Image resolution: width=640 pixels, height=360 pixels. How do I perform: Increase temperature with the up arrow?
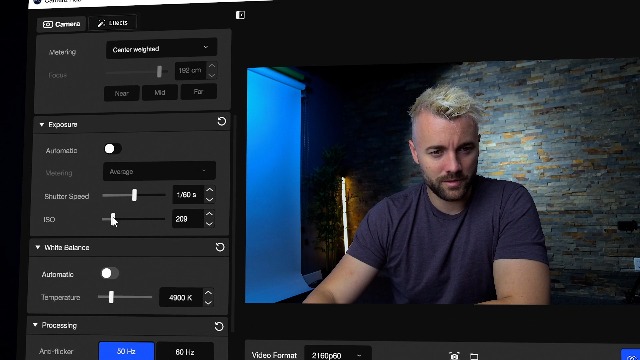208,293
